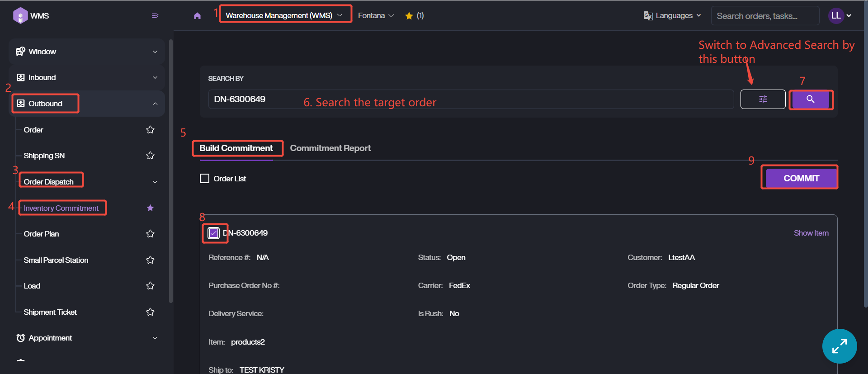
Task: Open the starred favorites icon in header
Action: point(409,16)
